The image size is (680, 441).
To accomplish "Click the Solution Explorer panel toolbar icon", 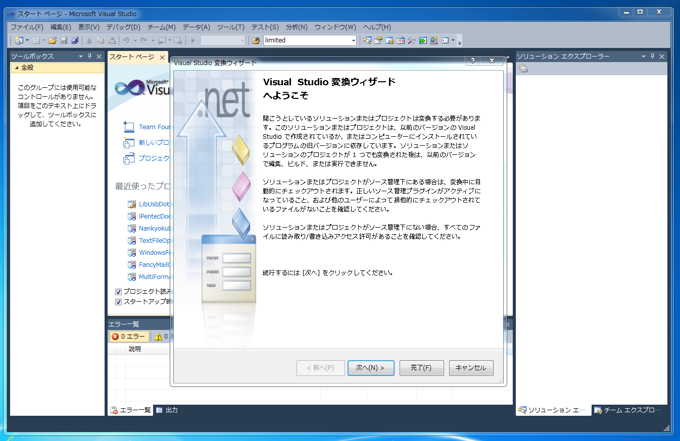I will coord(524,69).
